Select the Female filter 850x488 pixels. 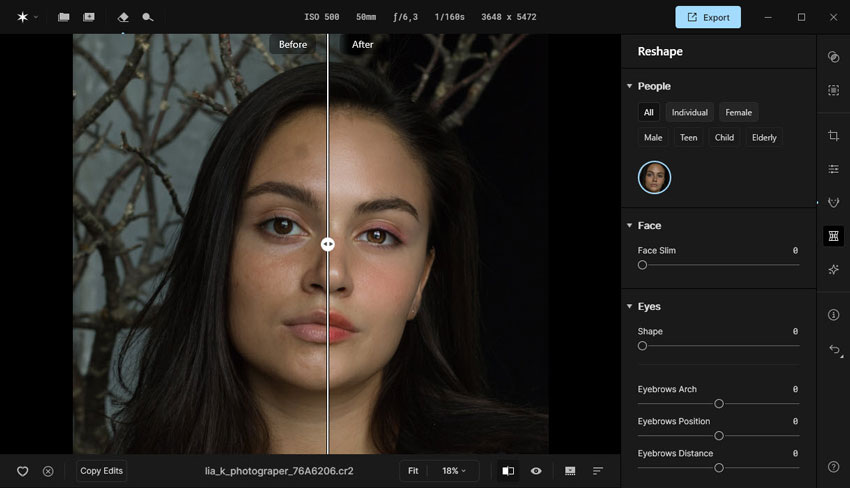[738, 112]
